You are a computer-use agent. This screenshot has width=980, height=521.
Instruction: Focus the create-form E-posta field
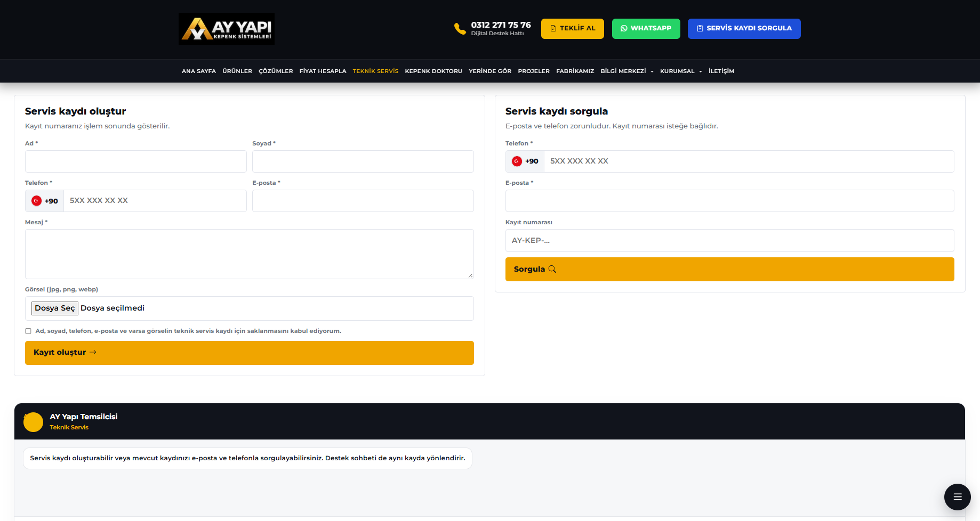point(363,201)
